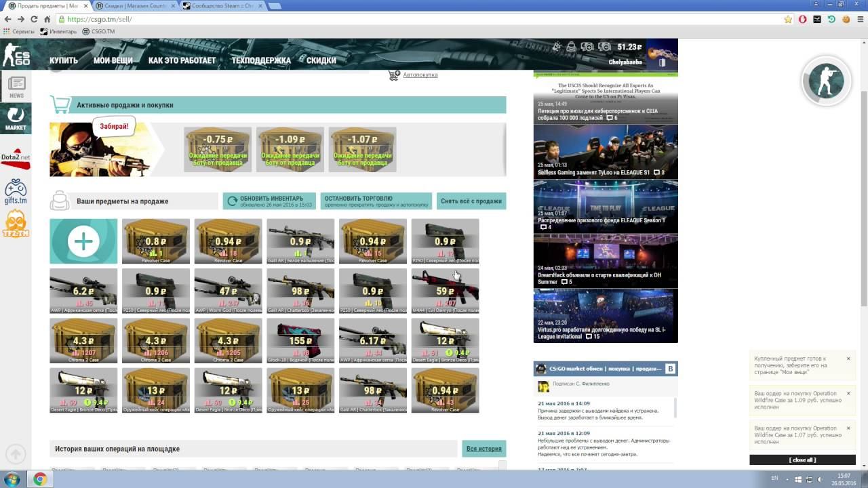Click Снять всё с продажи button
This screenshot has height=488, width=868.
471,201
